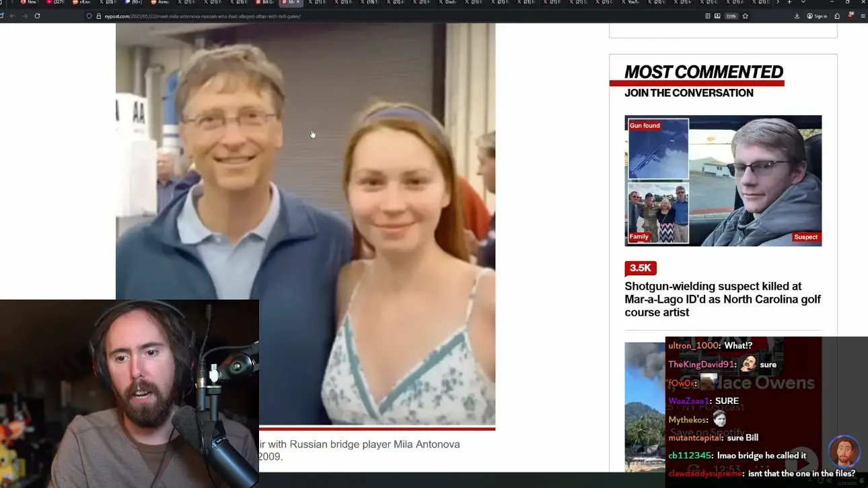This screenshot has width=868, height=488.
Task: Click the Sign in button
Action: point(817,16)
